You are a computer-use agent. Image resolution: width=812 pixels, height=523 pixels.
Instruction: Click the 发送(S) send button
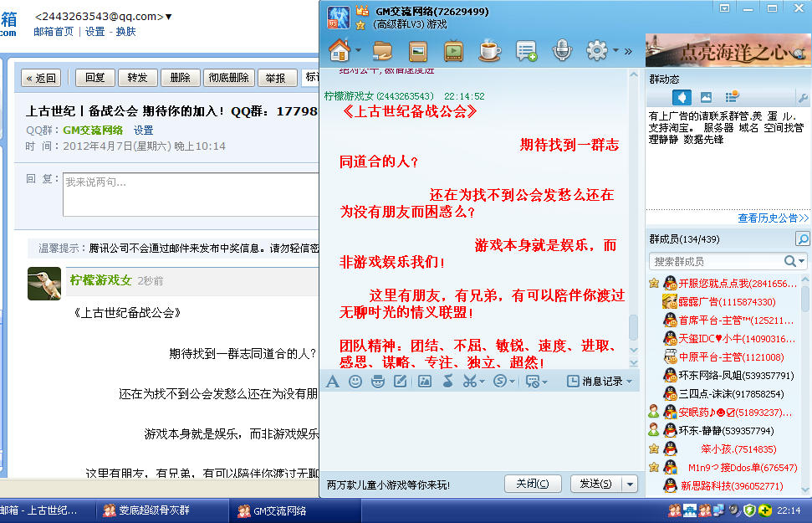click(595, 484)
